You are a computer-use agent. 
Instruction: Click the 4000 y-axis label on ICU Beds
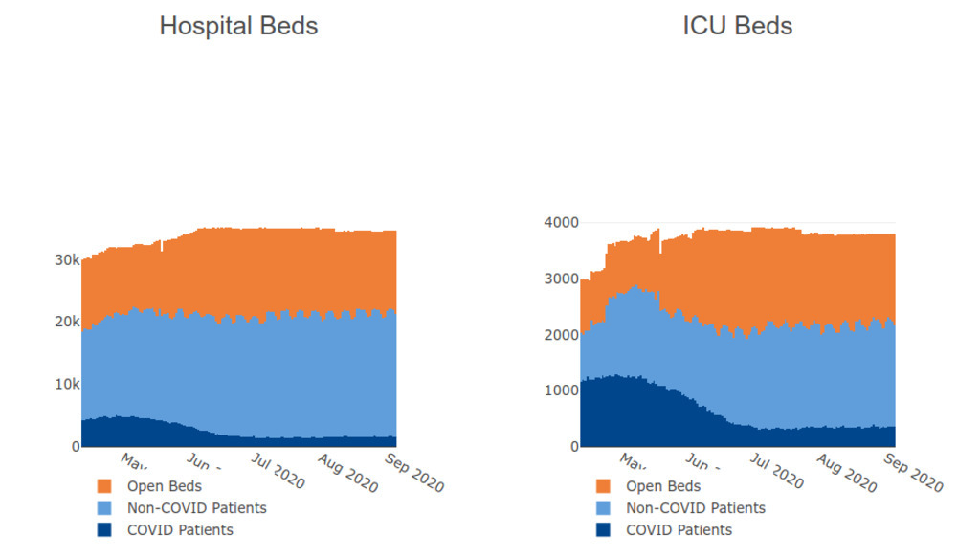point(561,223)
